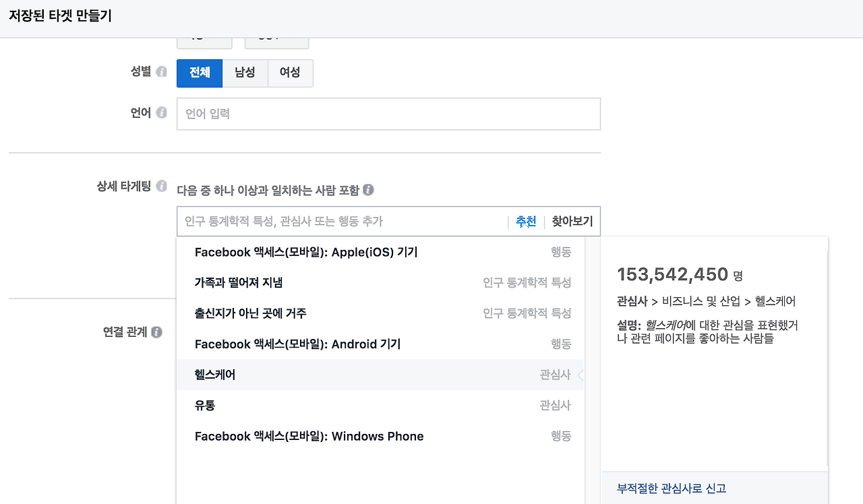Viewport: 863px width, 504px height.
Task: Open suggestions with the 추천 control
Action: (525, 221)
